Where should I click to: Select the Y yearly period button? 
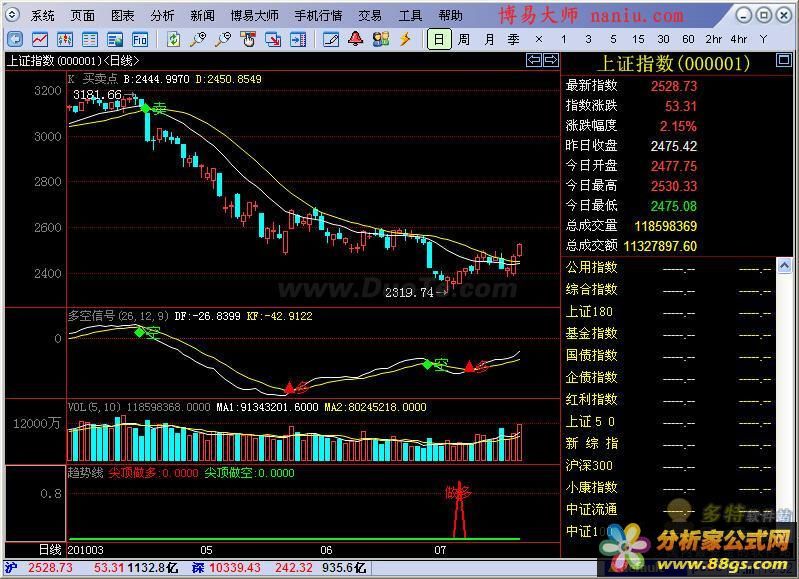pos(763,39)
